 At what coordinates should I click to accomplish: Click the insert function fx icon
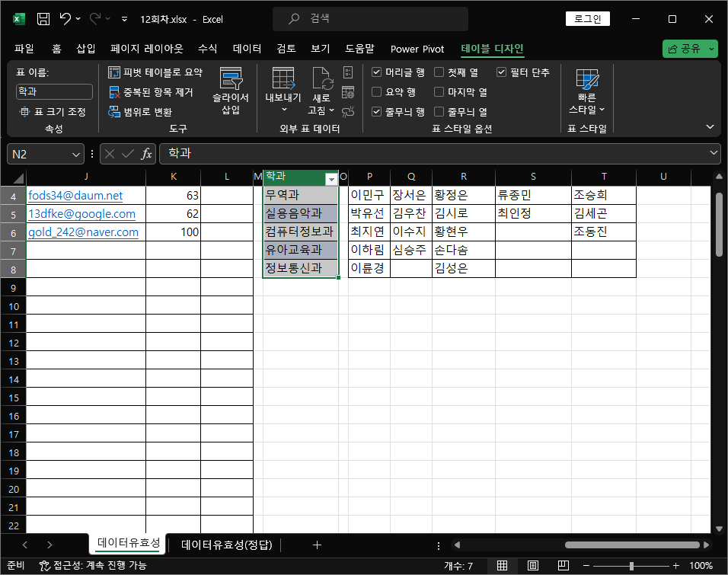point(146,154)
